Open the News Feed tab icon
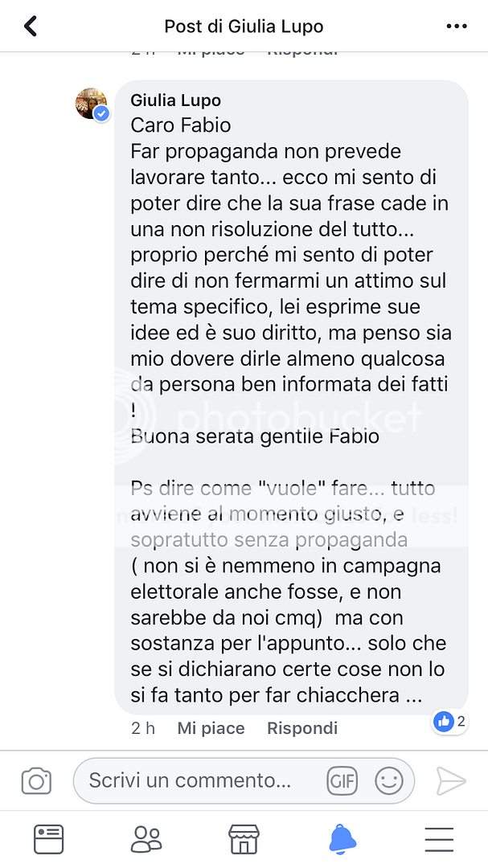The height and width of the screenshot is (868, 488). coord(49,839)
